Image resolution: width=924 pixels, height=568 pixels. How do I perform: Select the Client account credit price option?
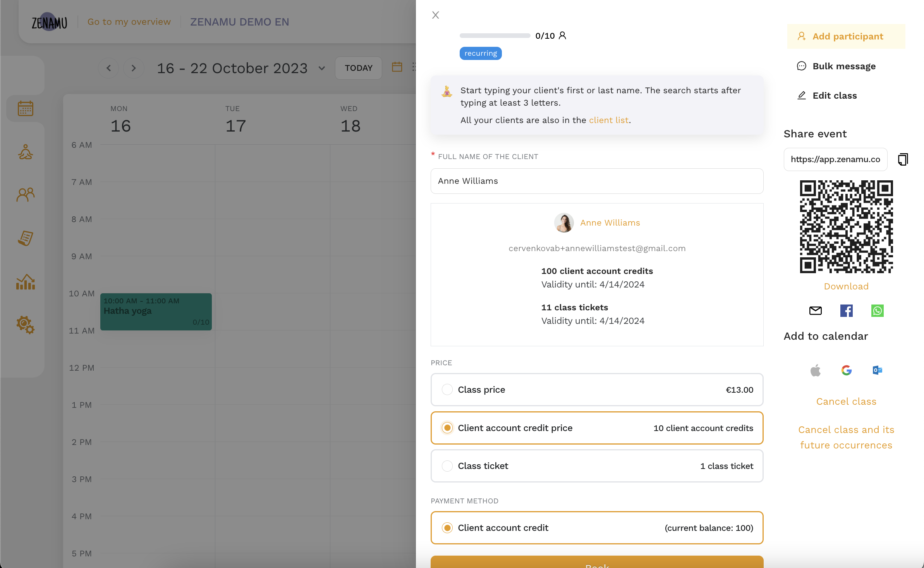click(447, 428)
